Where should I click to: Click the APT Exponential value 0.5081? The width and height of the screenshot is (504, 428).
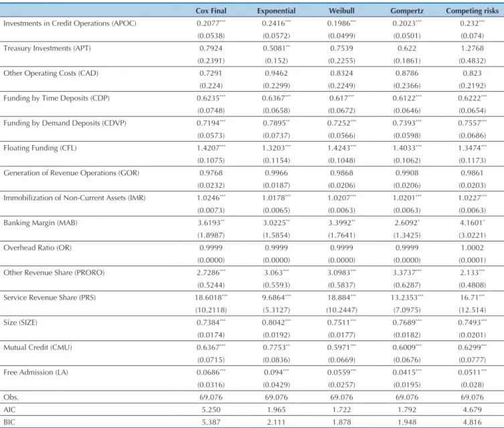click(276, 48)
